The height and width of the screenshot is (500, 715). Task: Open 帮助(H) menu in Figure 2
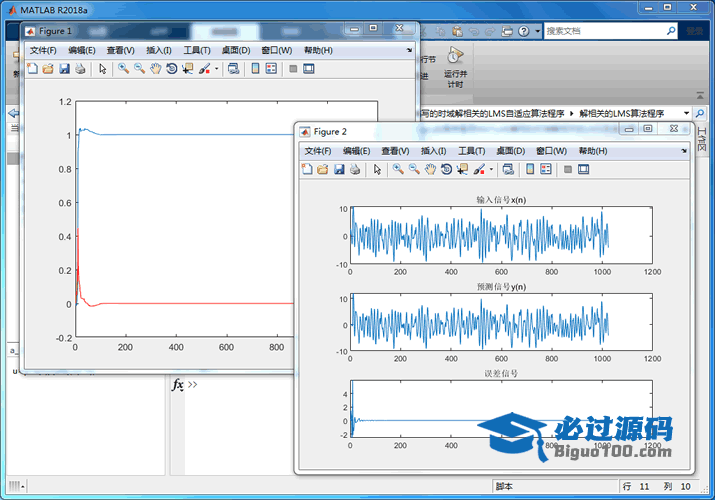pos(593,151)
